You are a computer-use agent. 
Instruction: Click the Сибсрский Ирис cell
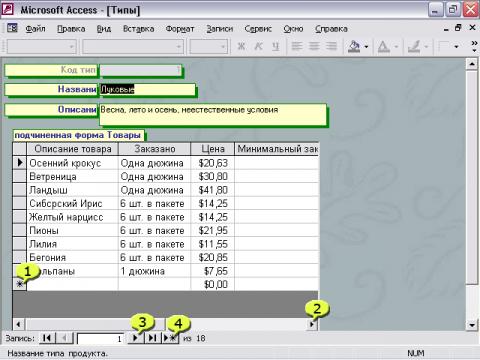pyautogui.click(x=72, y=203)
